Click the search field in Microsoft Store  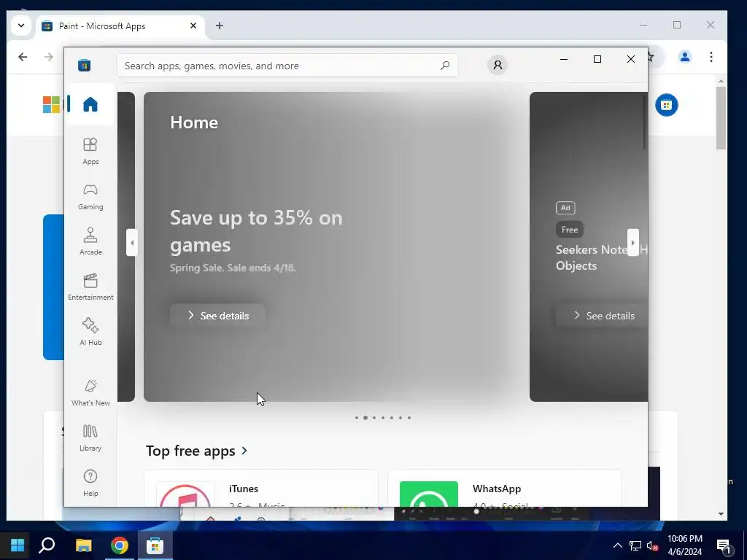(x=287, y=66)
